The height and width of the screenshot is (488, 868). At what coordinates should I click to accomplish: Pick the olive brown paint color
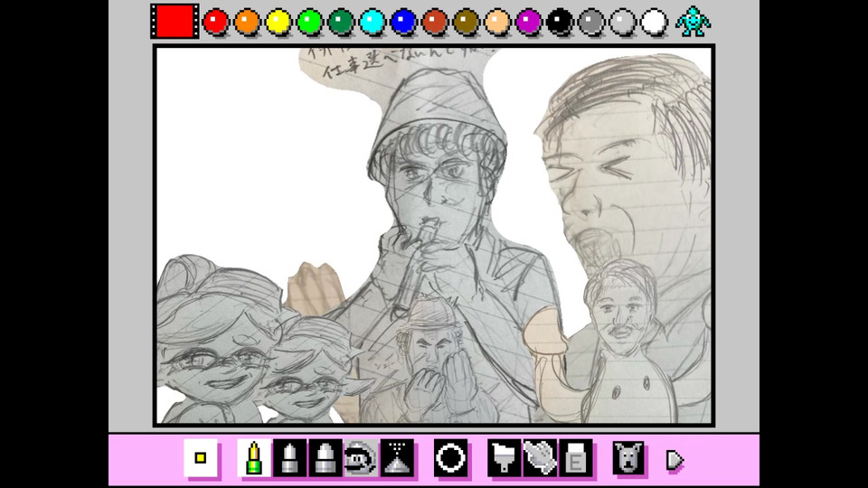click(x=466, y=23)
